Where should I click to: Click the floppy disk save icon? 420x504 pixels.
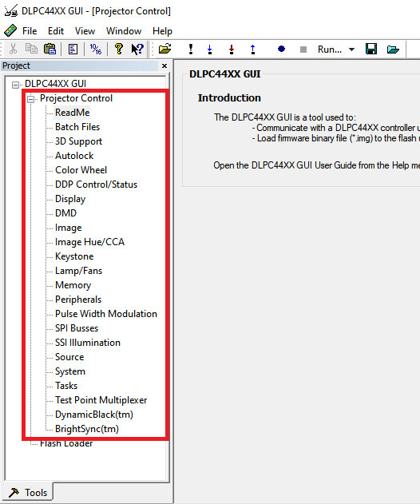click(x=371, y=50)
